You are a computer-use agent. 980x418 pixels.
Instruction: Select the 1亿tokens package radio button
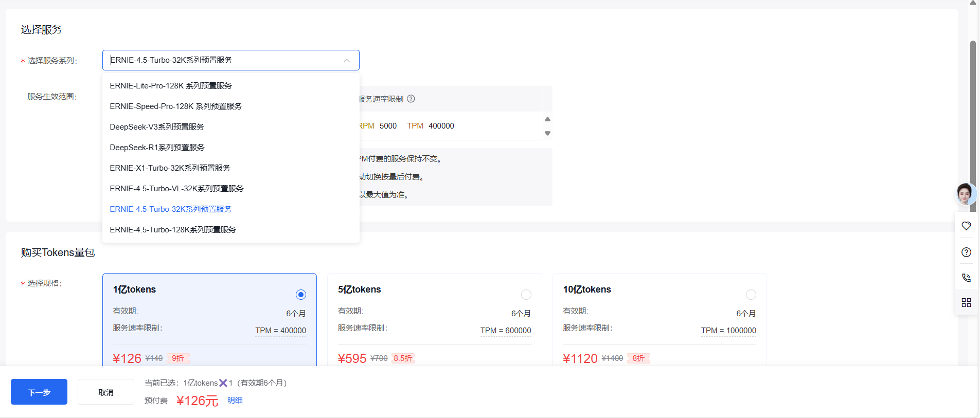point(301,295)
